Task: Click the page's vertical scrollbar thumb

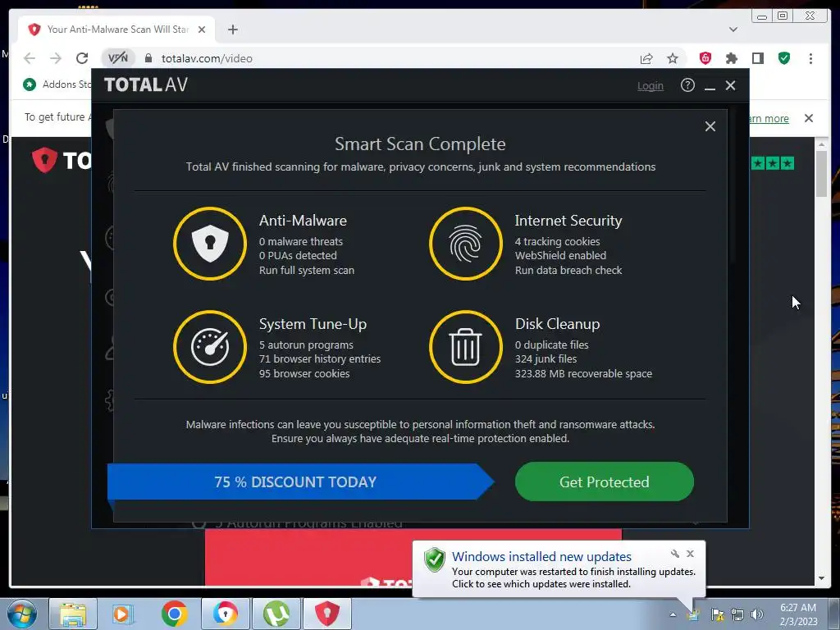Action: (821, 174)
